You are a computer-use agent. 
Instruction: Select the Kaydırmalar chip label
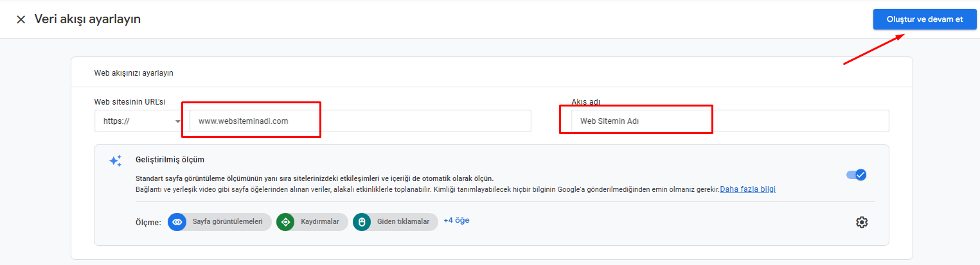319,222
